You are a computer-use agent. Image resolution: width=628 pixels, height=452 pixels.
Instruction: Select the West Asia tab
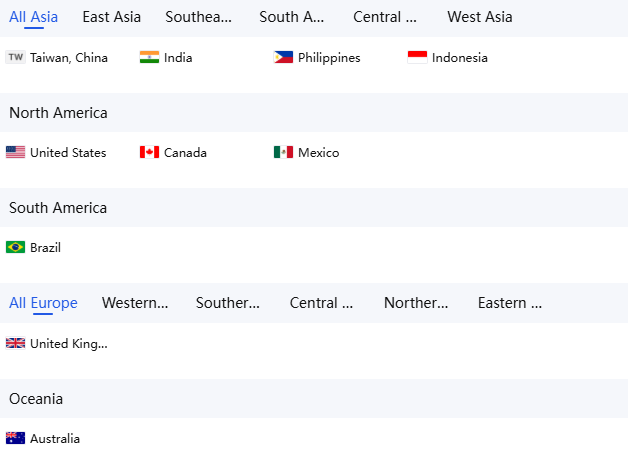click(479, 17)
